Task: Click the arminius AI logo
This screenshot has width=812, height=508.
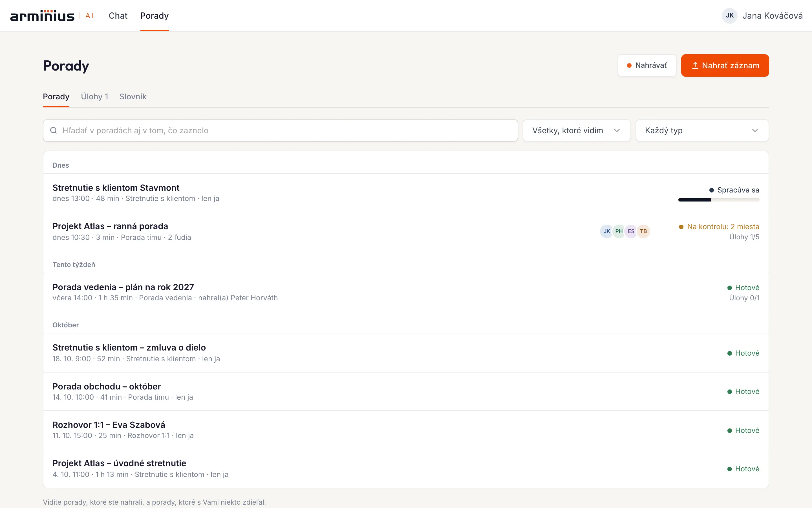Action: tap(52, 16)
